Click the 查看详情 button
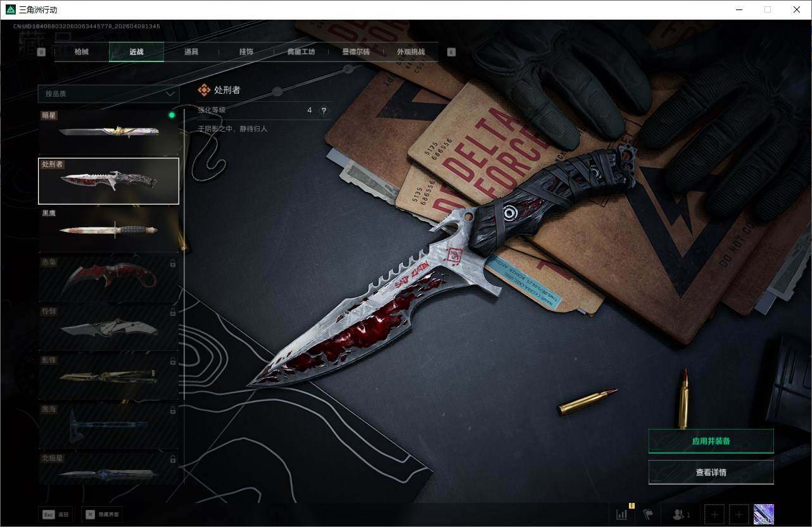 pyautogui.click(x=711, y=472)
